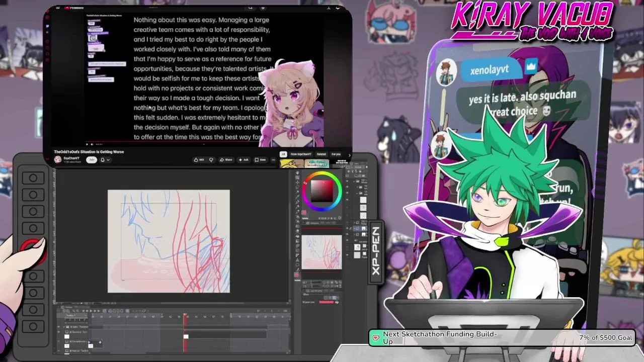Select the Eyedropper tool in Clip Studio toolbar
The width and height of the screenshot is (644, 362).
[x=297, y=196]
